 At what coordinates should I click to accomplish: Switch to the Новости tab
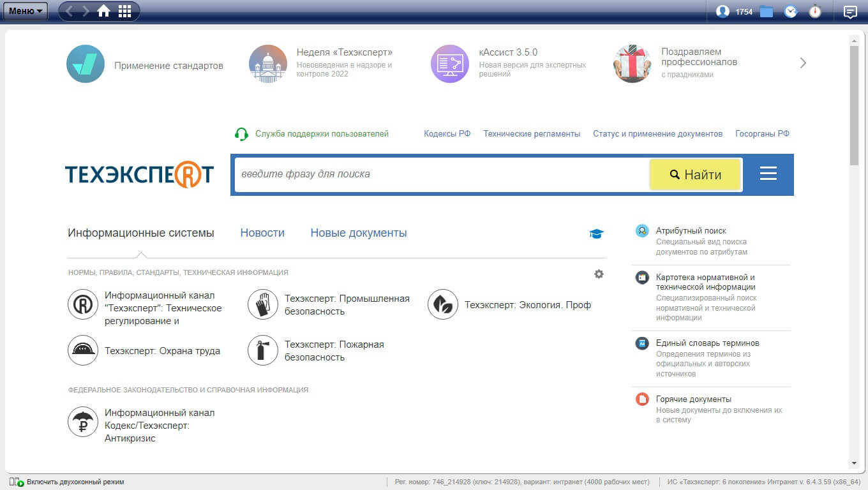pos(262,233)
